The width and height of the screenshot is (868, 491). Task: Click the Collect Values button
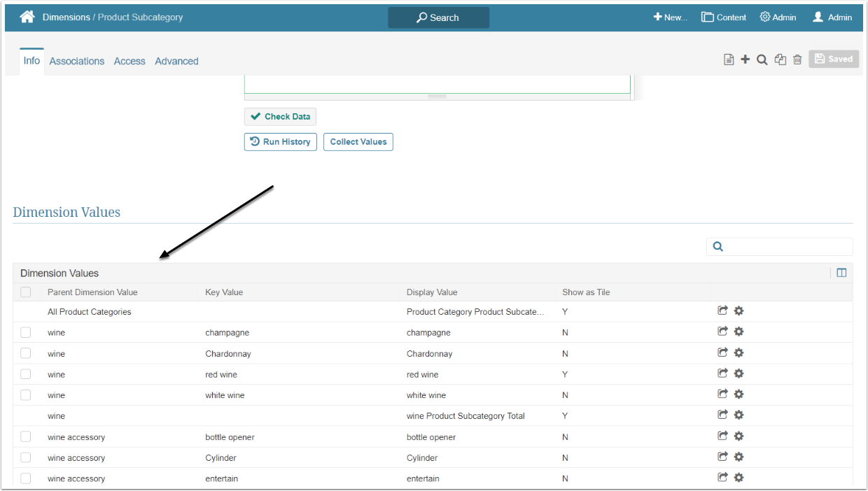[358, 142]
